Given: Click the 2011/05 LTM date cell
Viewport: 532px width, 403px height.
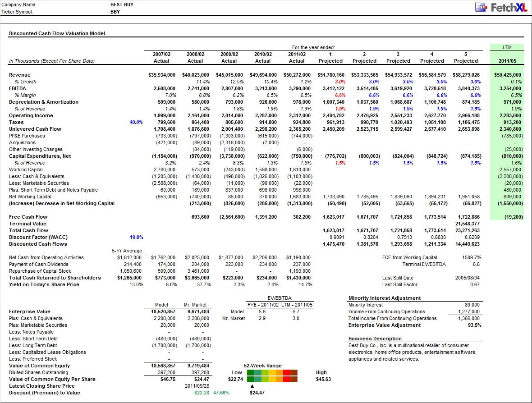Looking at the screenshot, I should click(507, 61).
